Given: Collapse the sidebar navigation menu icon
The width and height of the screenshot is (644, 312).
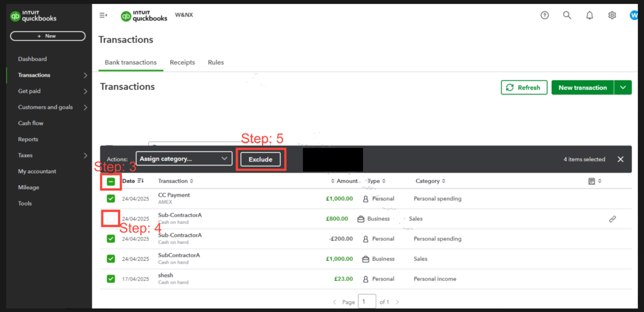Looking at the screenshot, I should [x=103, y=15].
